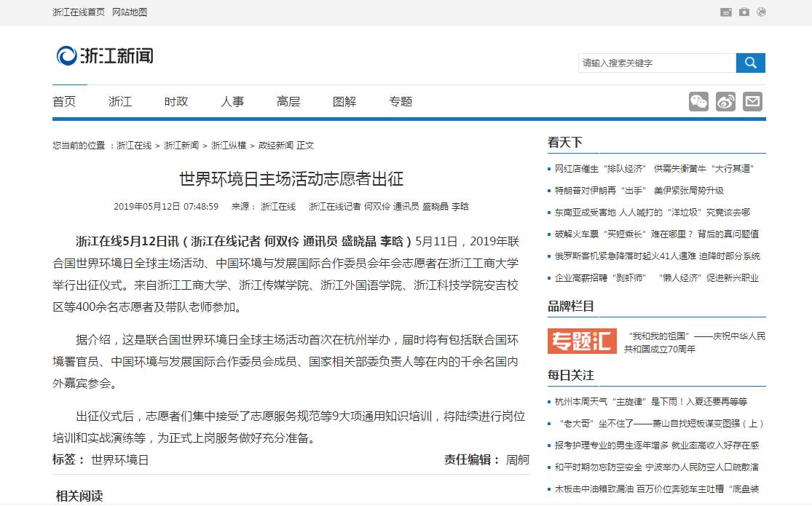Focus the search keyword input field

(x=656, y=63)
